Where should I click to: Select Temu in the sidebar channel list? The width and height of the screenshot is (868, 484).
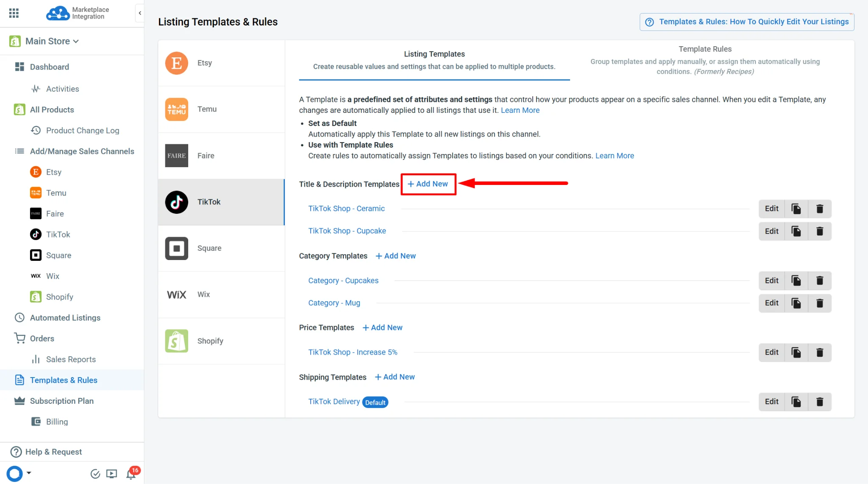click(x=56, y=193)
